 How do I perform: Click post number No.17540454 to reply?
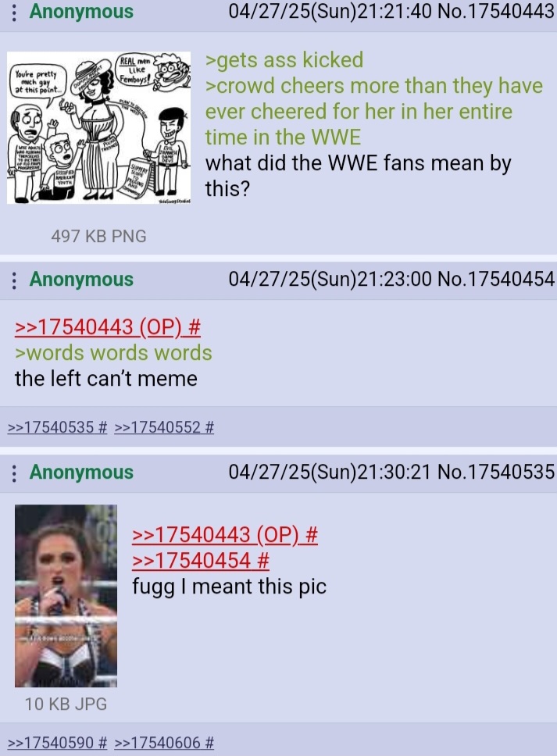[x=496, y=279]
